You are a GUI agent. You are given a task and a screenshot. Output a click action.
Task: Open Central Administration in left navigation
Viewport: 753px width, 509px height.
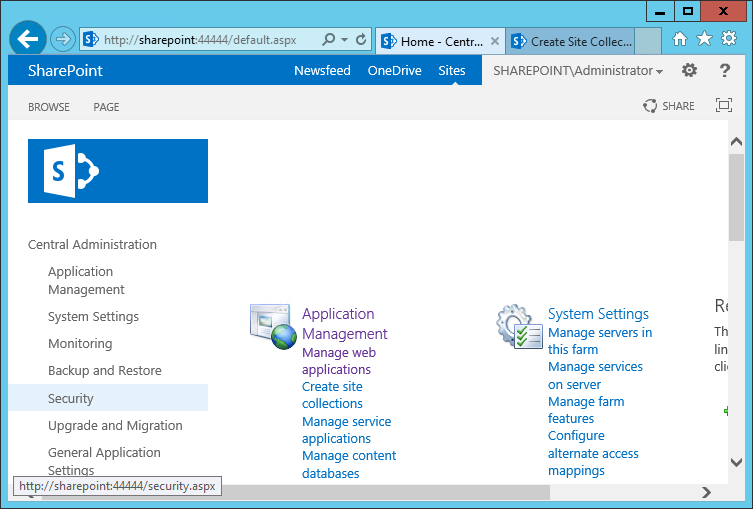click(x=92, y=244)
